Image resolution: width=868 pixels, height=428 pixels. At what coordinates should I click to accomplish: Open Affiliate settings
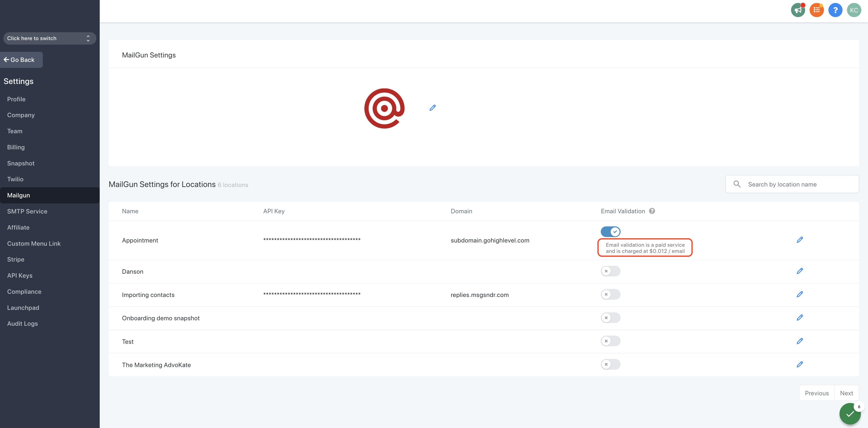[18, 228]
